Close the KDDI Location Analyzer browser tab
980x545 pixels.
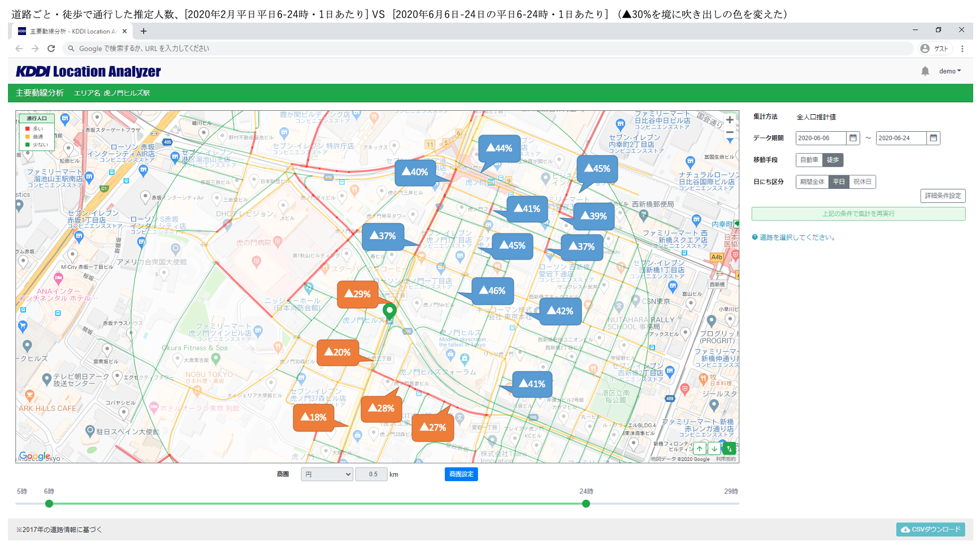click(125, 31)
